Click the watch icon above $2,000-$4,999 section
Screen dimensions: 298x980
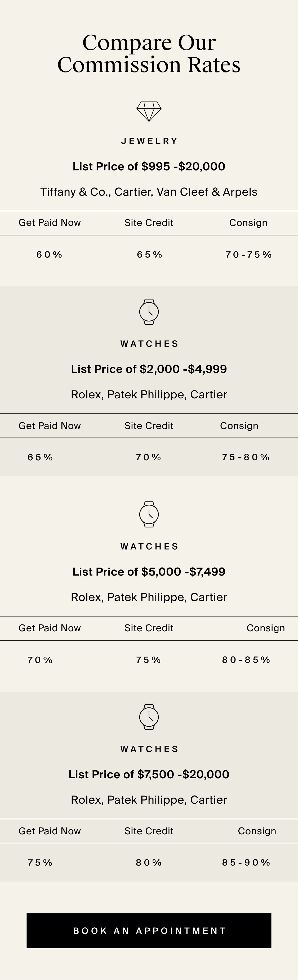pos(149,312)
